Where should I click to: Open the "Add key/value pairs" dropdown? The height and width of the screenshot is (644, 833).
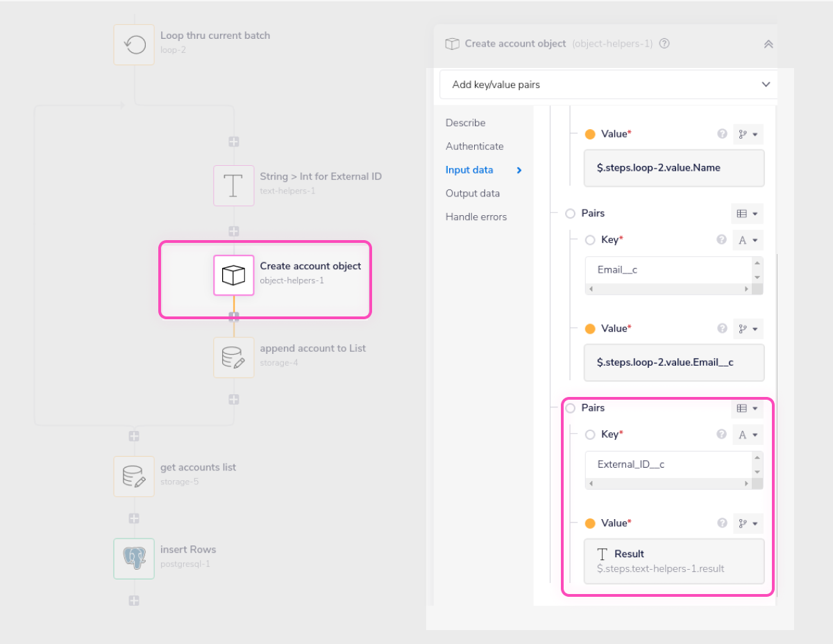click(608, 84)
